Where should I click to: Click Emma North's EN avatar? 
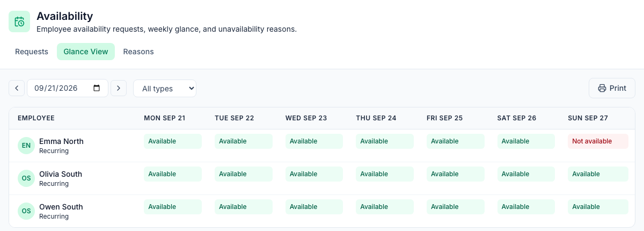26,146
